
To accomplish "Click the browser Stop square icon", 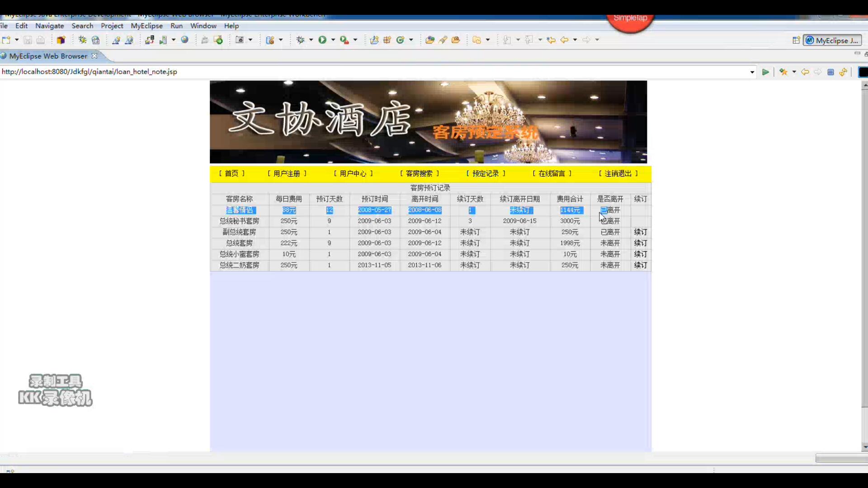I will tap(830, 72).
